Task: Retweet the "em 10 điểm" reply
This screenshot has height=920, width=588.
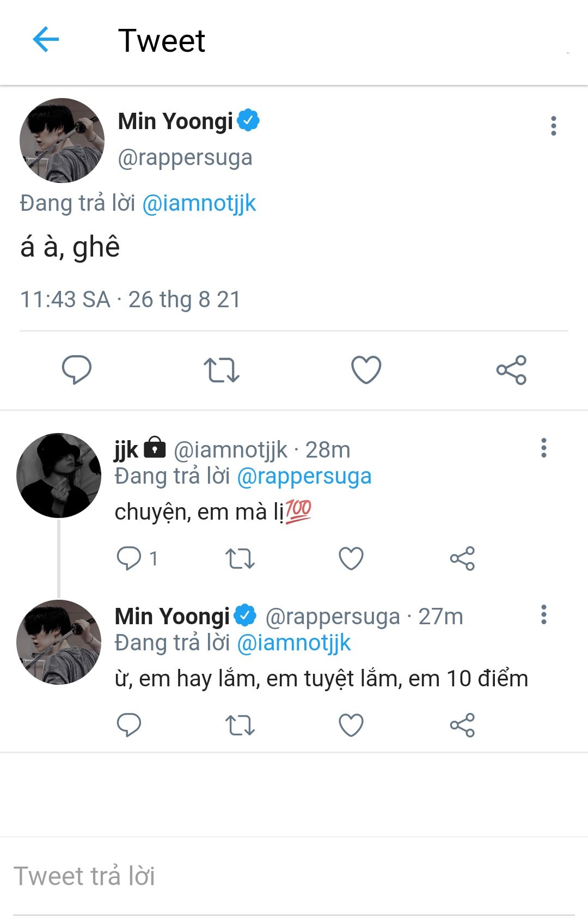Action: 240,726
